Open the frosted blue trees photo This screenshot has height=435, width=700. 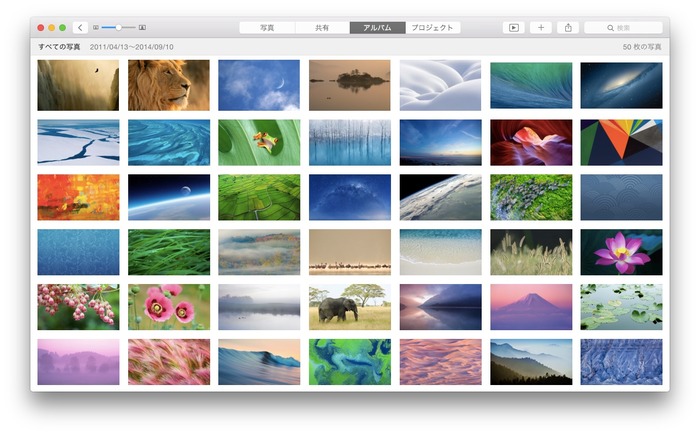[350, 142]
